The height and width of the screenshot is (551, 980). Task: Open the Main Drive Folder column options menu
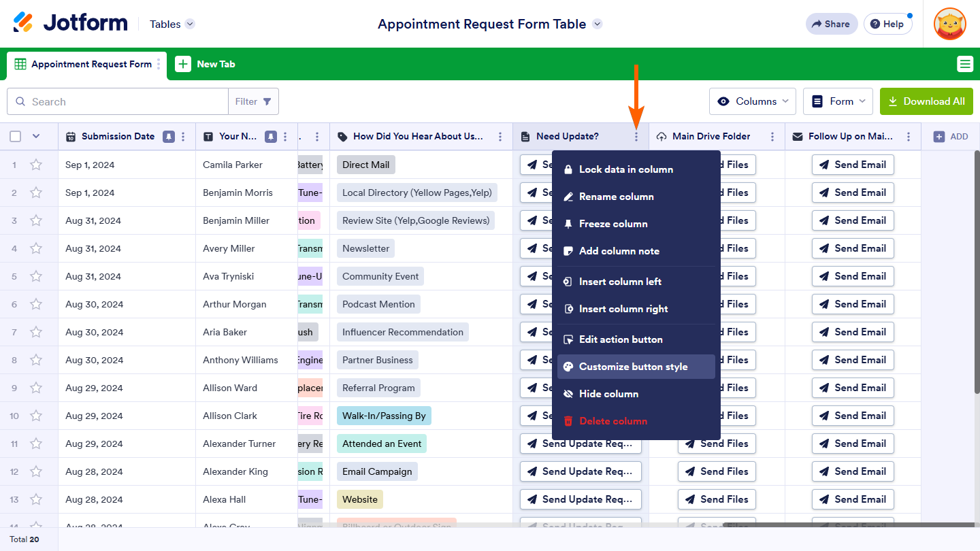tap(772, 137)
